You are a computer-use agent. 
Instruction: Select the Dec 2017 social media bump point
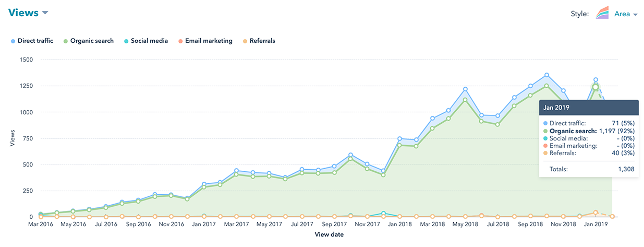(383, 214)
